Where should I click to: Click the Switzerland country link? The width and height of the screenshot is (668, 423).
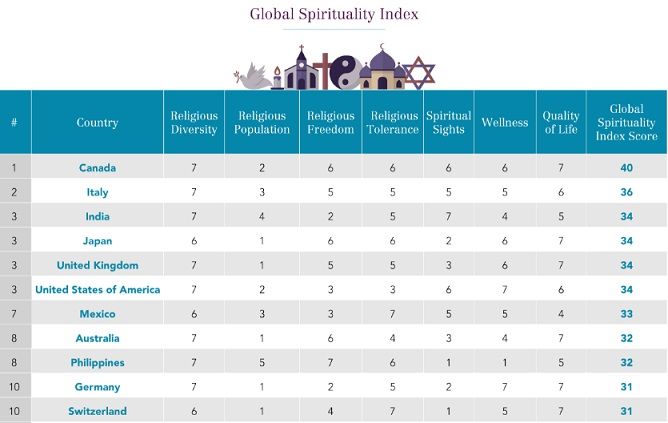point(97,411)
